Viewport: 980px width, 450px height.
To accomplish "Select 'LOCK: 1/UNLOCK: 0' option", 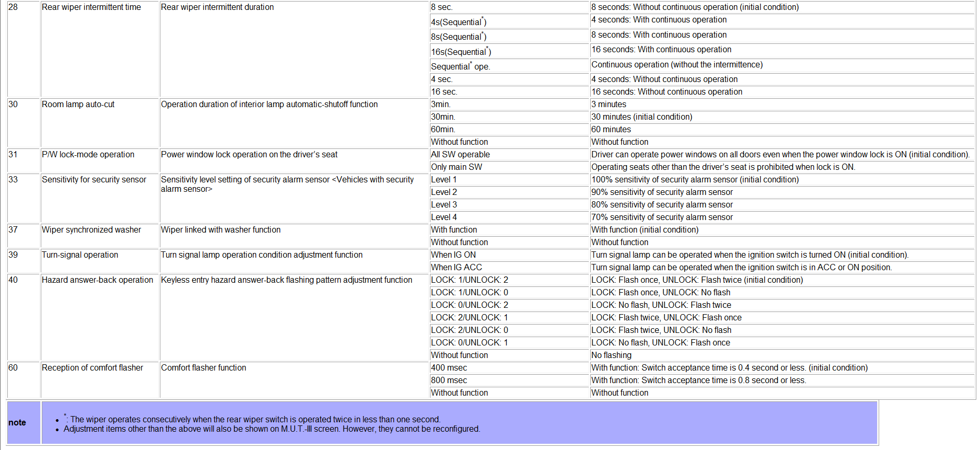I will 509,293.
